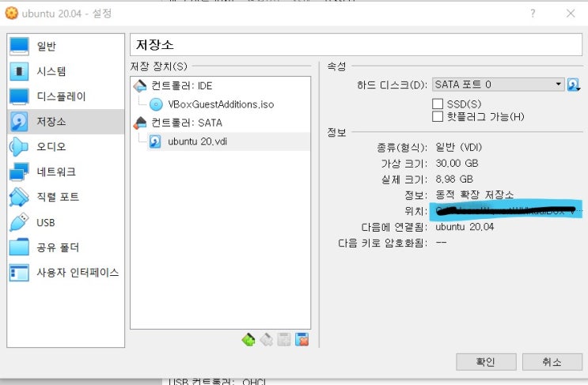This screenshot has height=385, width=588.
Task: Click the SATA controller icon
Action: tap(140, 123)
